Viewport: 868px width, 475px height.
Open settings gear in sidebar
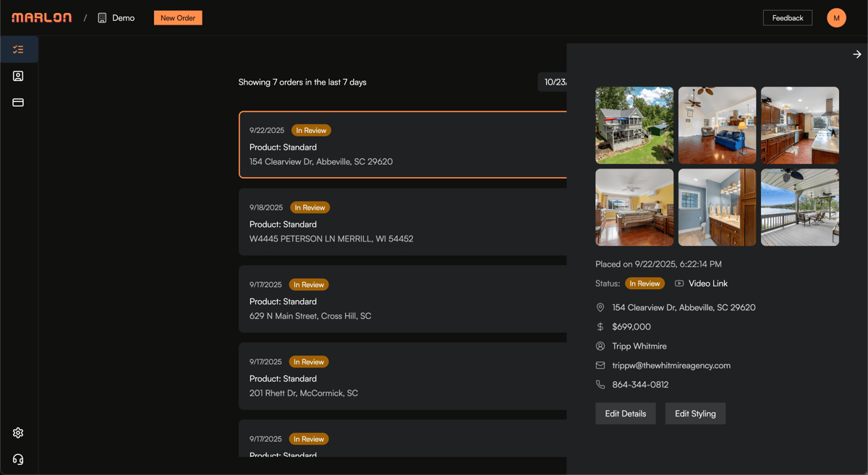click(x=18, y=432)
